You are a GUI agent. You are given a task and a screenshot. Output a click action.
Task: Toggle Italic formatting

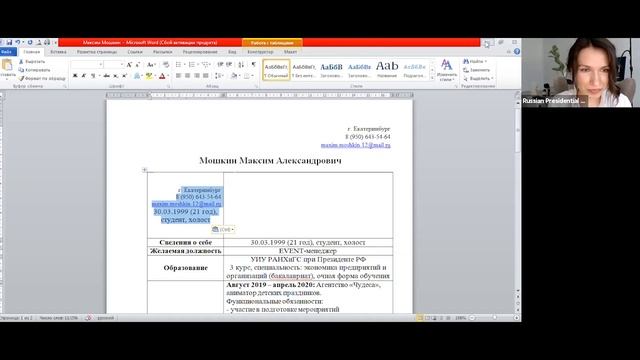(x=84, y=76)
